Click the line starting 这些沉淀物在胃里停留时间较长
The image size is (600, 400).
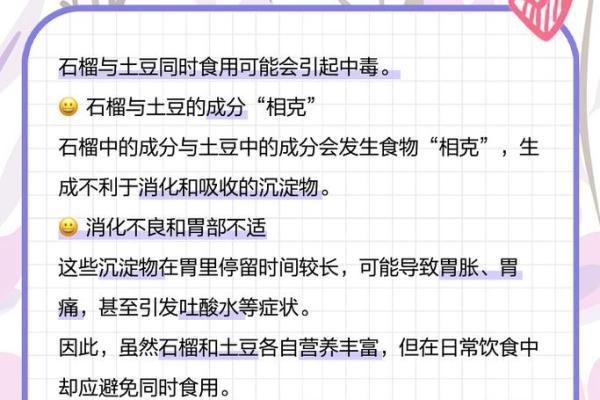tap(289, 268)
